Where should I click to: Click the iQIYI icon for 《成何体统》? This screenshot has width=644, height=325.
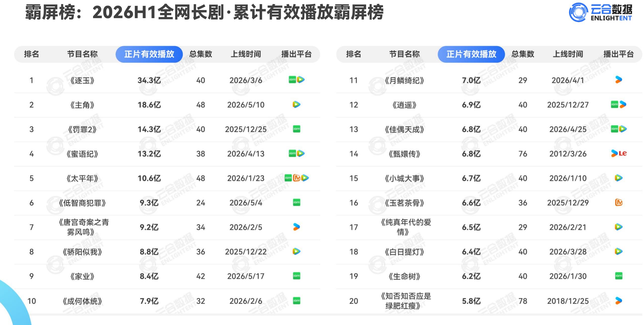click(x=296, y=301)
